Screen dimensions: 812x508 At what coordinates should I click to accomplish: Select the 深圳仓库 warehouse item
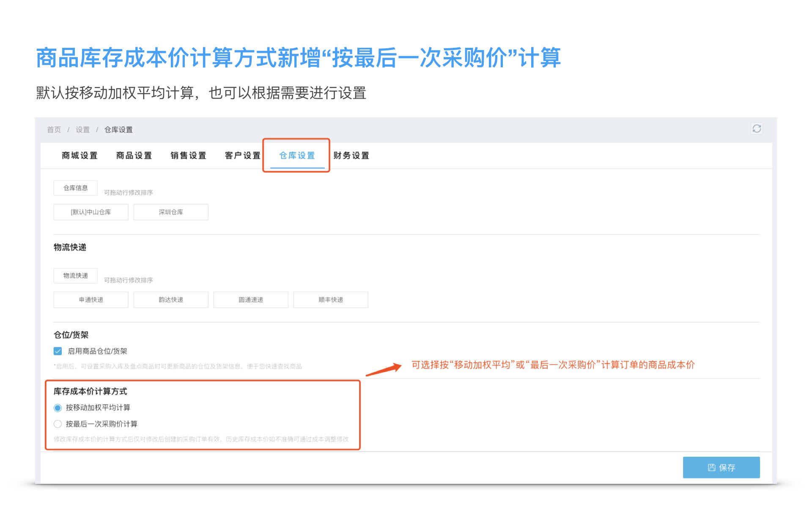tap(170, 212)
